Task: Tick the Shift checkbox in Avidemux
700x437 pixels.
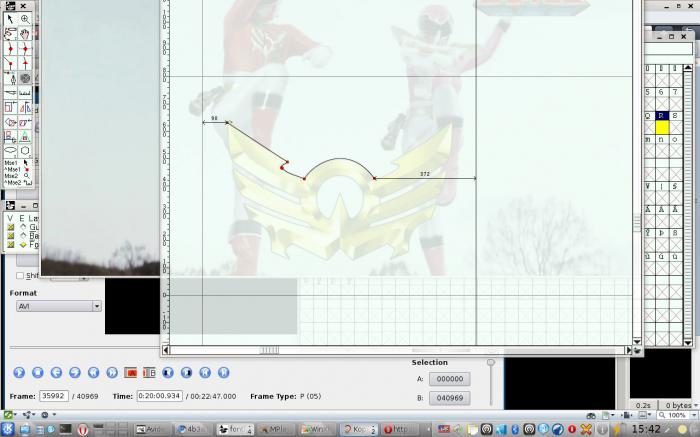Action: [x=20, y=275]
